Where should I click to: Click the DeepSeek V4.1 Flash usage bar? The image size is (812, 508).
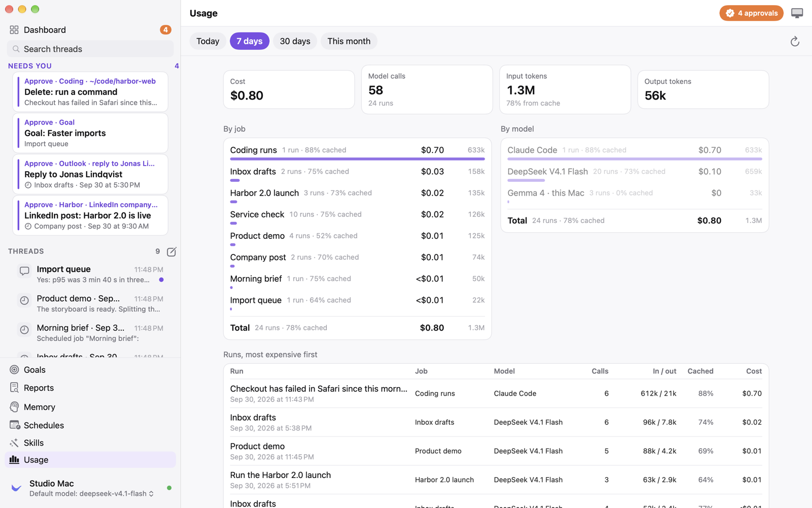(526, 180)
